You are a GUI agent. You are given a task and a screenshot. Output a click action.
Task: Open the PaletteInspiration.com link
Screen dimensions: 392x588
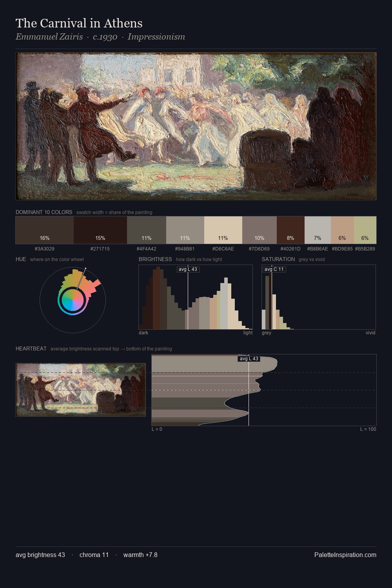345,555
